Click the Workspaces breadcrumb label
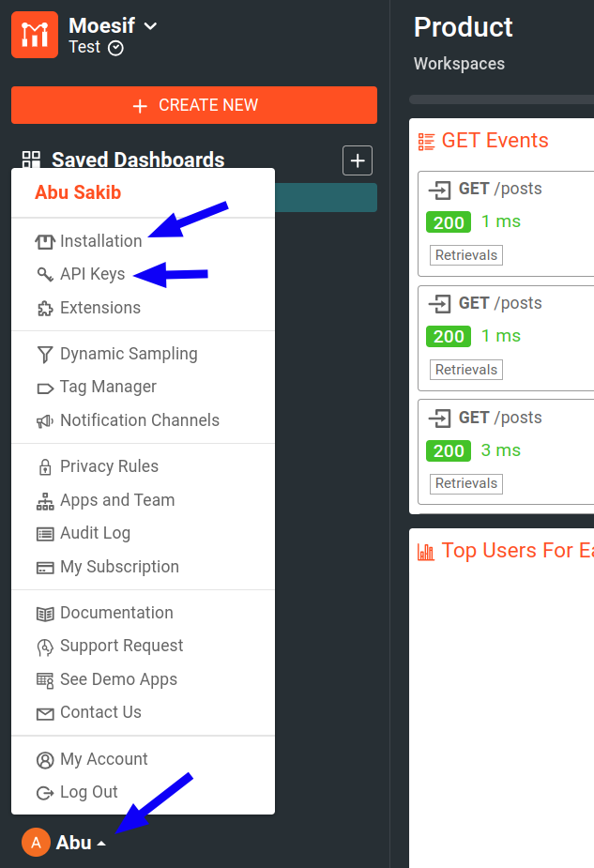The width and height of the screenshot is (594, 868). pos(459,64)
